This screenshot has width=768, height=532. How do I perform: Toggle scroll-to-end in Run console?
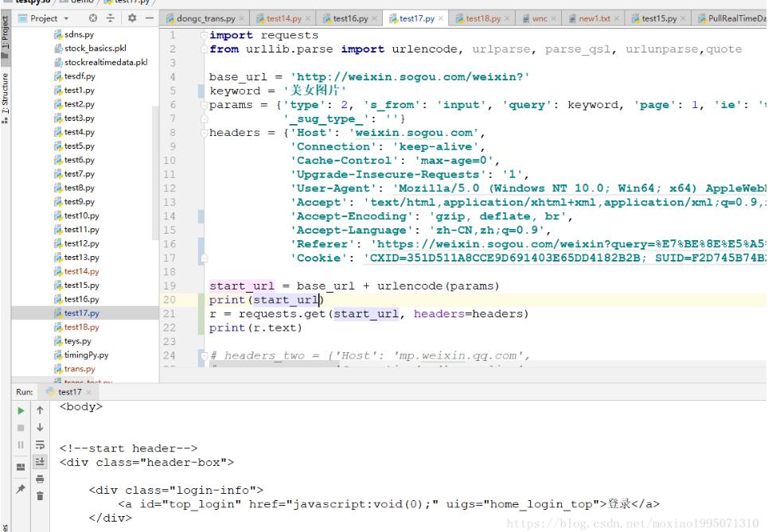click(x=40, y=461)
